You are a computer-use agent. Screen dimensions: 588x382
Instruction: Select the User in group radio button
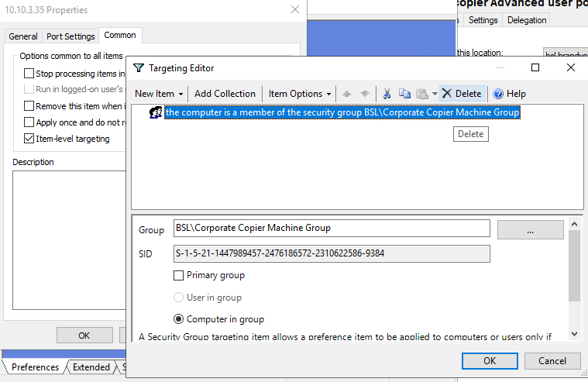pyautogui.click(x=178, y=298)
